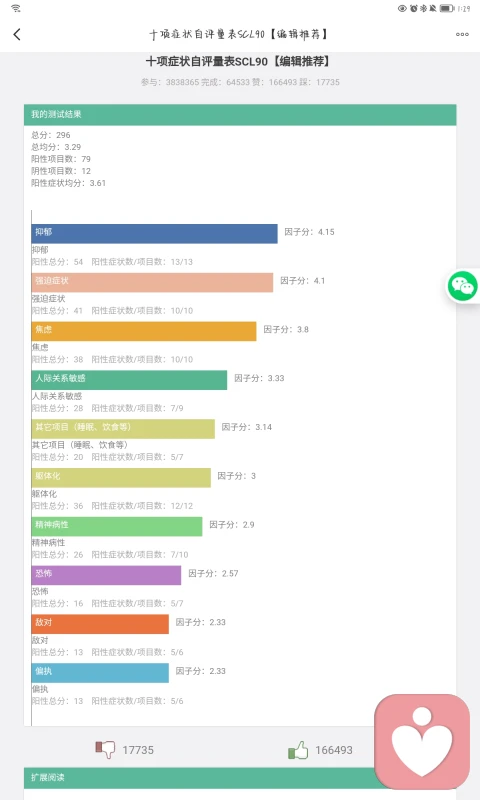This screenshot has width=480, height=800.
Task: Tap the battery indicator icon
Action: point(446,8)
